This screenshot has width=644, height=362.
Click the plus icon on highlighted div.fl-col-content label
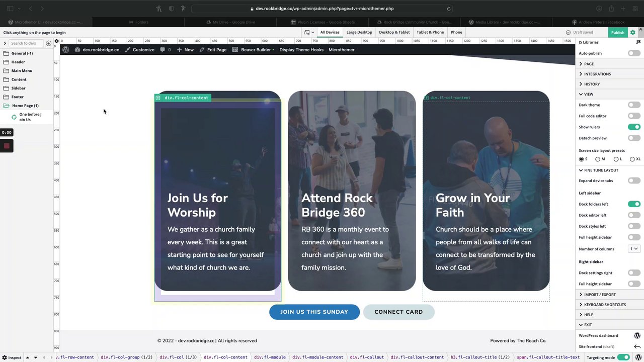point(158,98)
